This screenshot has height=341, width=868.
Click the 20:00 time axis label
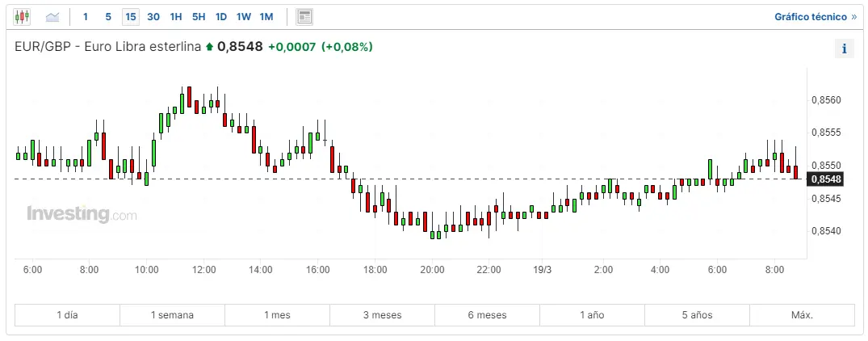pyautogui.click(x=432, y=270)
